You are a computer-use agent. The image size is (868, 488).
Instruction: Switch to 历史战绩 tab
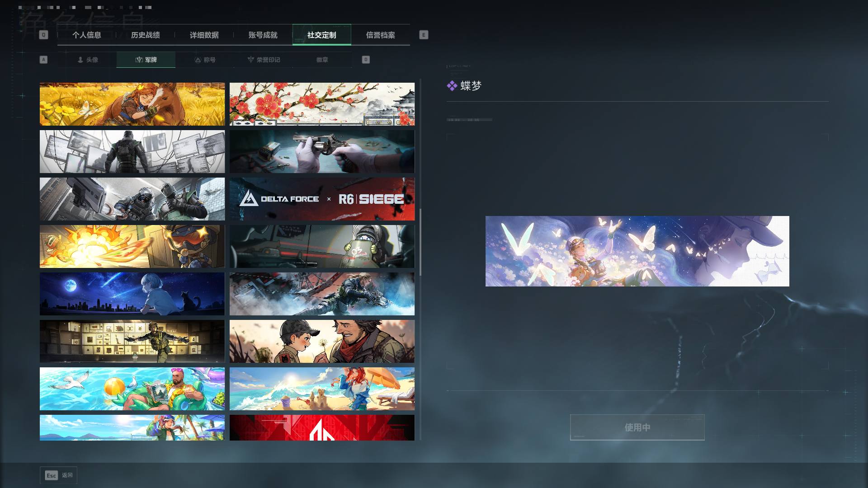coord(146,35)
